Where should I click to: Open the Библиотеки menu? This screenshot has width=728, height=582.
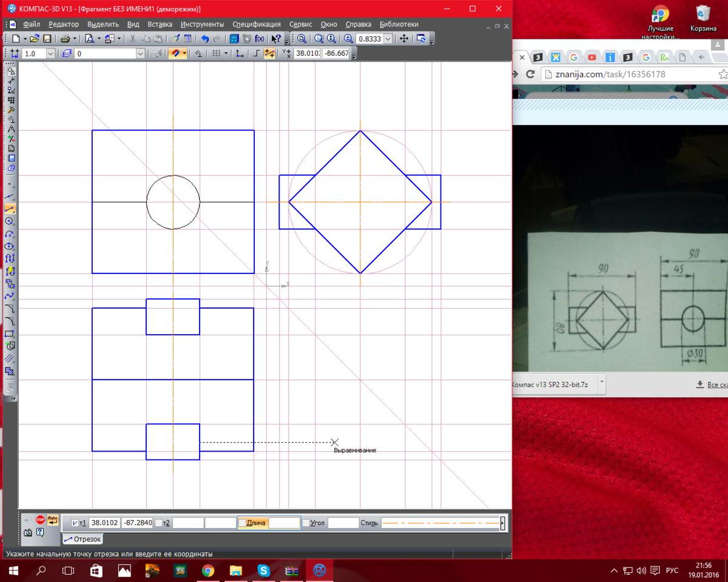[399, 24]
